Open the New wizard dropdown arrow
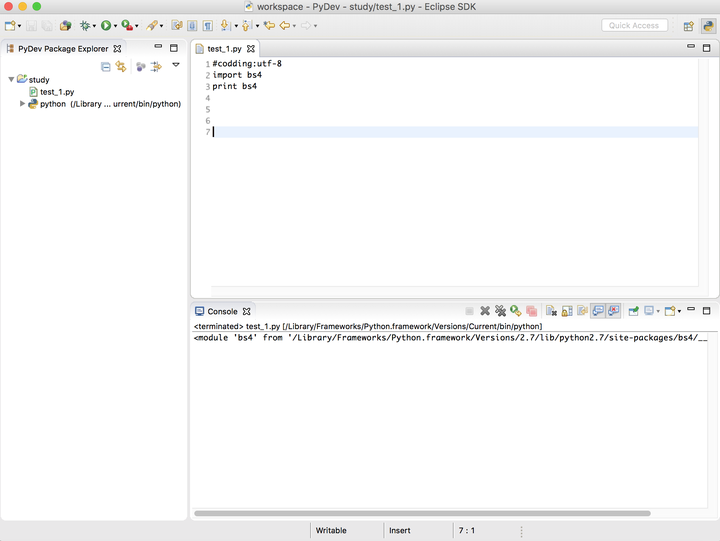The image size is (720, 541). pyautogui.click(x=19, y=26)
